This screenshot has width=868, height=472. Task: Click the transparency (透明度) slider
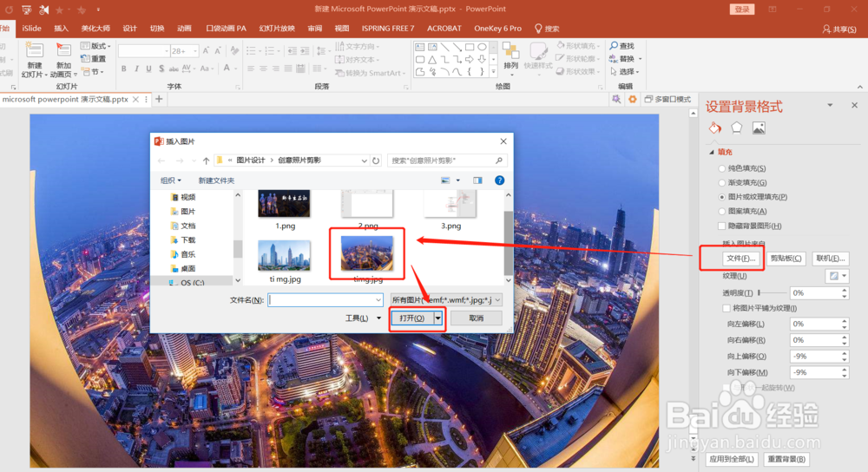tap(773, 292)
